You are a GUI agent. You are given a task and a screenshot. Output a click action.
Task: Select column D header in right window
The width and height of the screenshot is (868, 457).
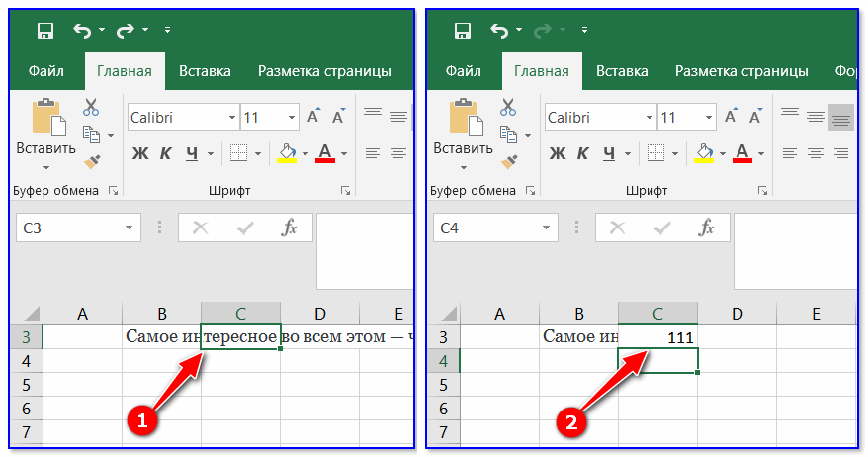click(737, 313)
